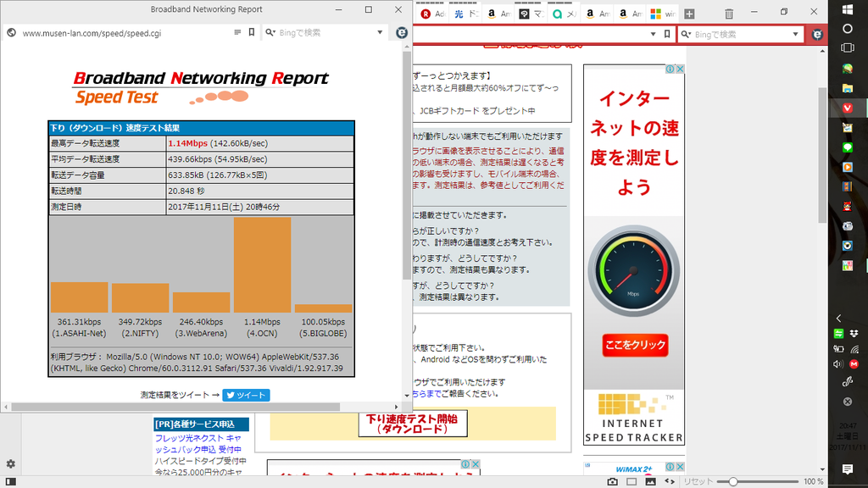Viewport: 868px width, 488px height.
Task: Open Vivaldi settings gear icon
Action: [x=10, y=463]
